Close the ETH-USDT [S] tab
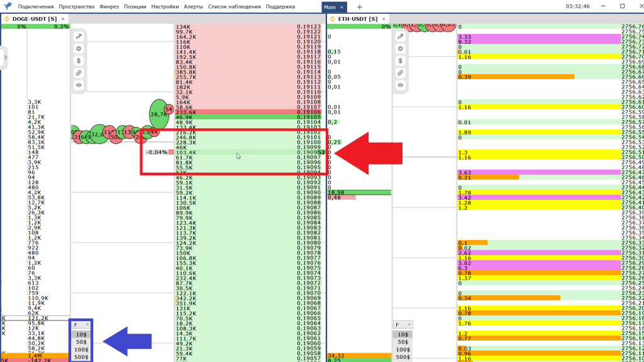The height and width of the screenshot is (362, 644). coord(384,19)
